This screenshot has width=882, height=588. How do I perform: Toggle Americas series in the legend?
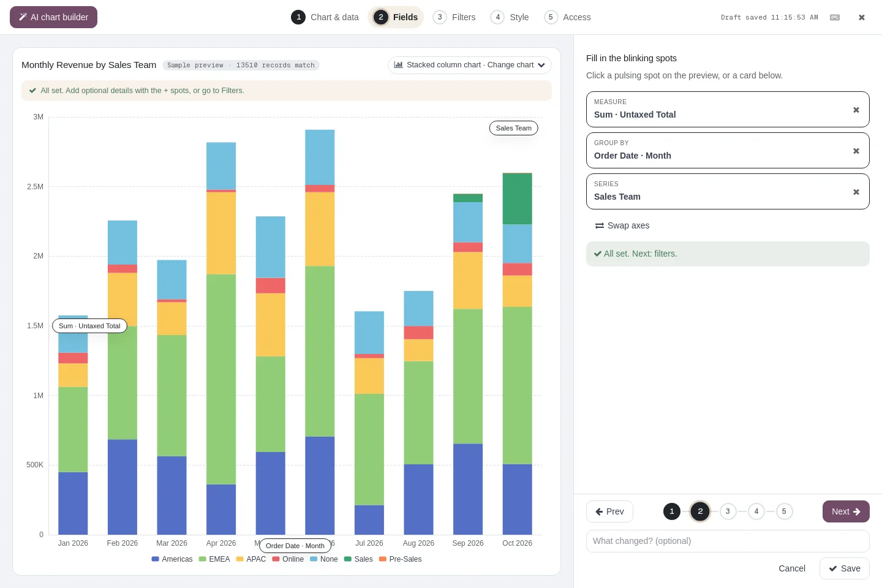172,559
